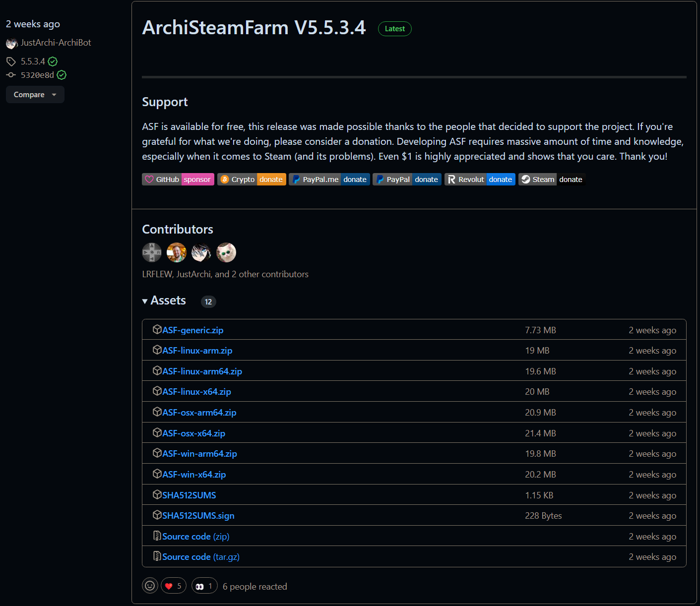Image resolution: width=700 pixels, height=606 pixels.
Task: Open the contributor avatar showing a bearded man
Action: pyautogui.click(x=177, y=252)
